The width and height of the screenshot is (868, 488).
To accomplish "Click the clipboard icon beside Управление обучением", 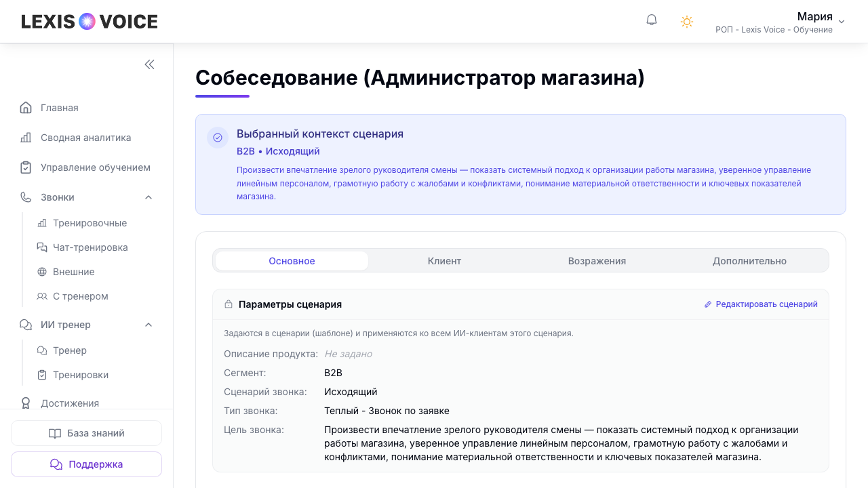I will [26, 167].
